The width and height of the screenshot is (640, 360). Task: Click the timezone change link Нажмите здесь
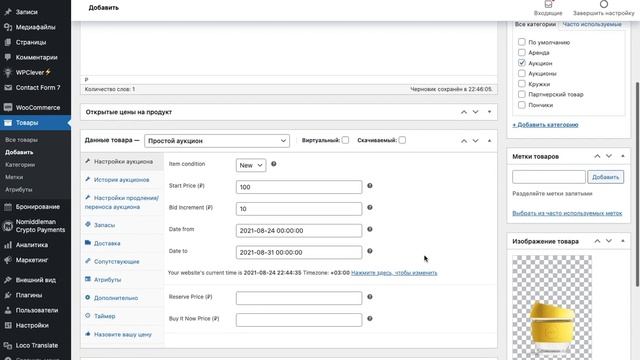point(394,273)
